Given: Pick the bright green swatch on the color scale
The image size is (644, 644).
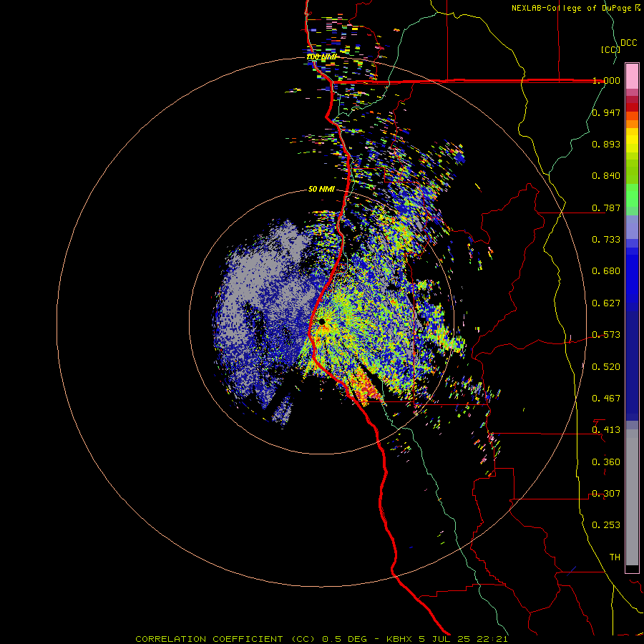Looking at the screenshot, I should coord(632,195).
